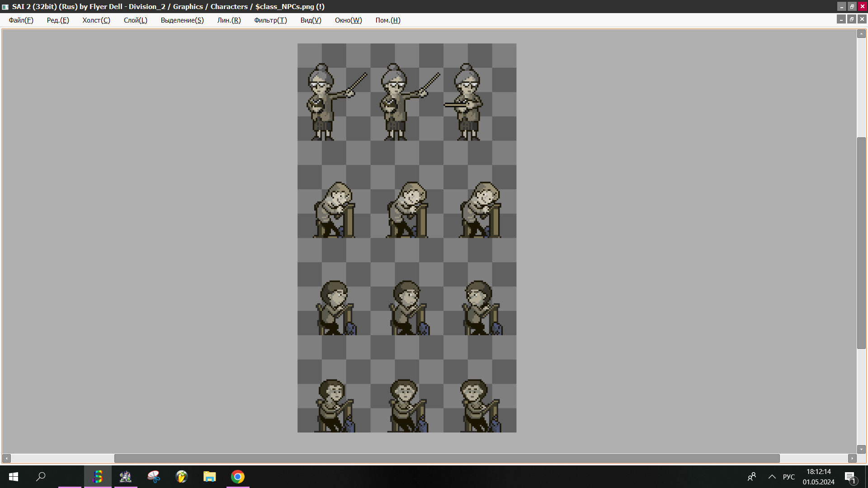Click the vertical scrollbar down arrow

tap(861, 449)
